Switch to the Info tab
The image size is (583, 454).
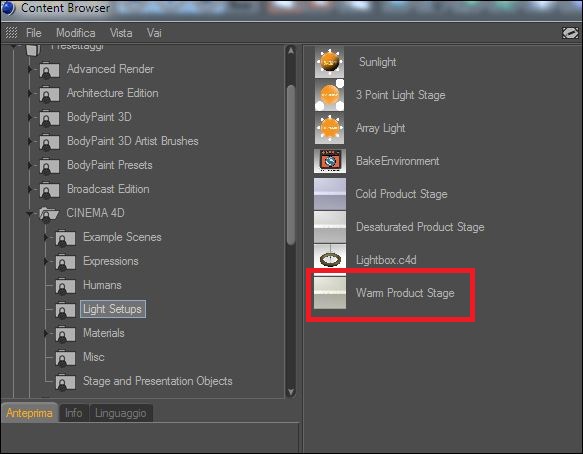click(x=74, y=413)
